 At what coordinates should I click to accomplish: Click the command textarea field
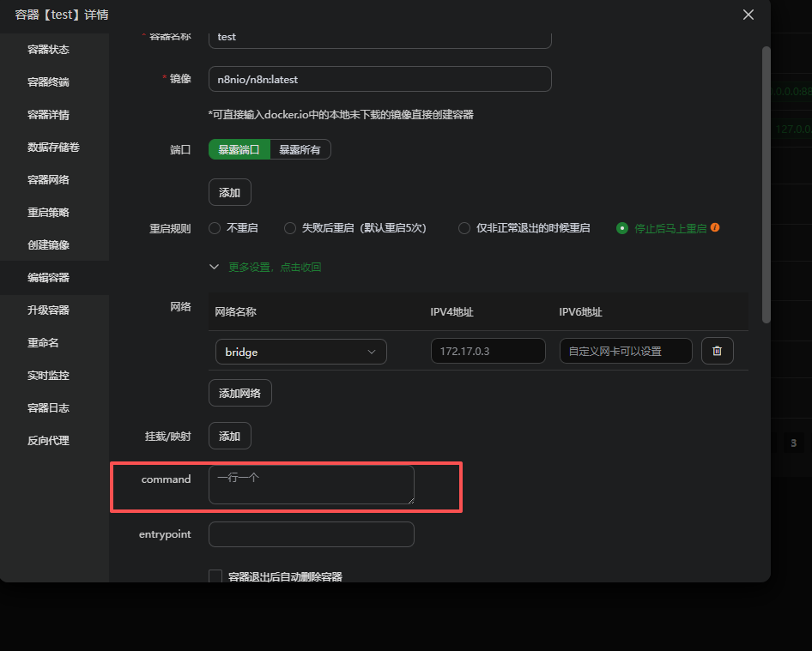tap(311, 485)
